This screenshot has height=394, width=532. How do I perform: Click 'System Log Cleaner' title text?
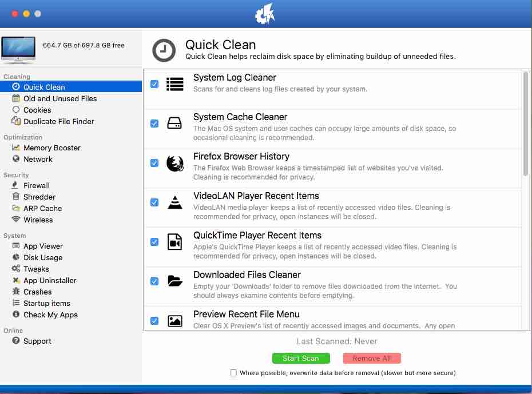point(235,78)
